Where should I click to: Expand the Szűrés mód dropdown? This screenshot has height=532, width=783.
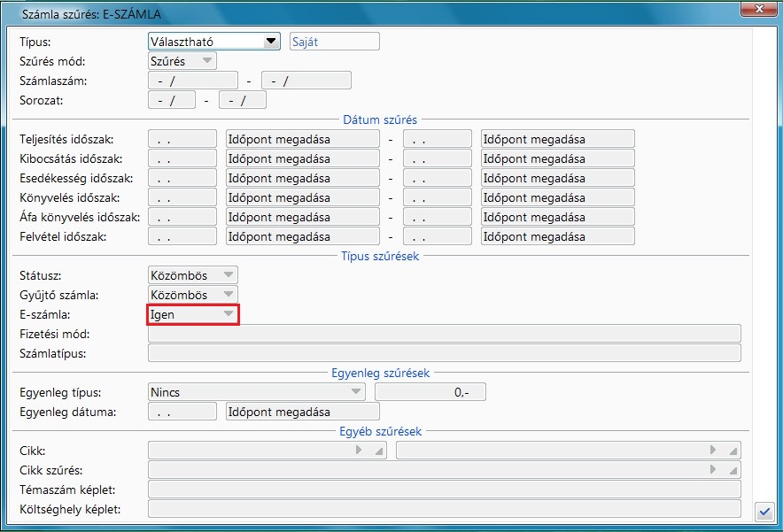[206, 61]
